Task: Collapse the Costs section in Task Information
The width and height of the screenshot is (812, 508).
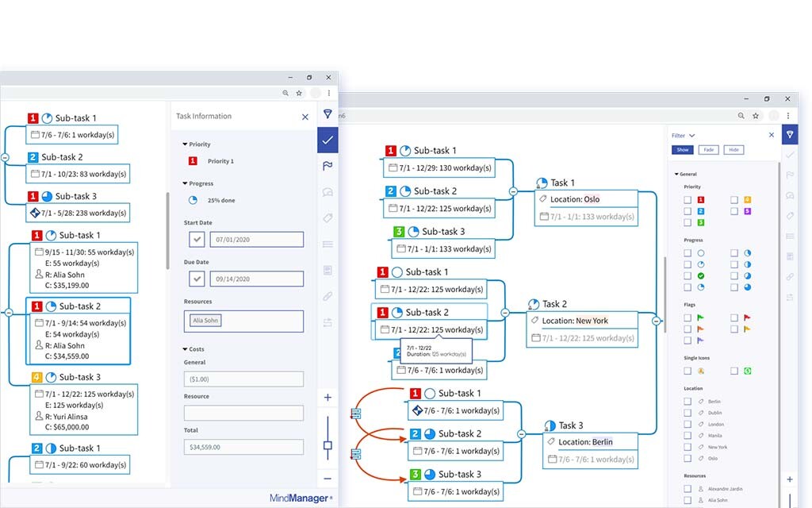Action: pyautogui.click(x=185, y=349)
